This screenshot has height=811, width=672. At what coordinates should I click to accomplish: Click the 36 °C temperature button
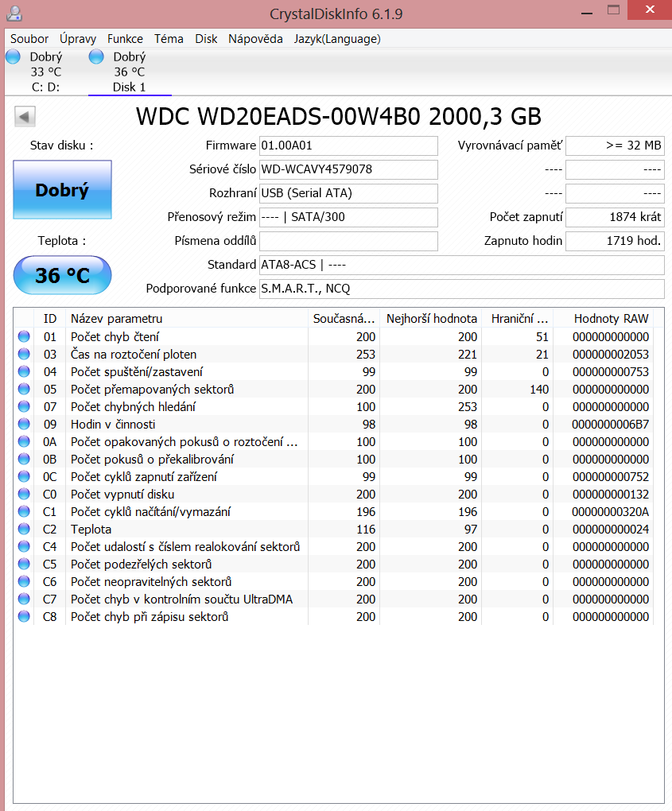click(62, 275)
